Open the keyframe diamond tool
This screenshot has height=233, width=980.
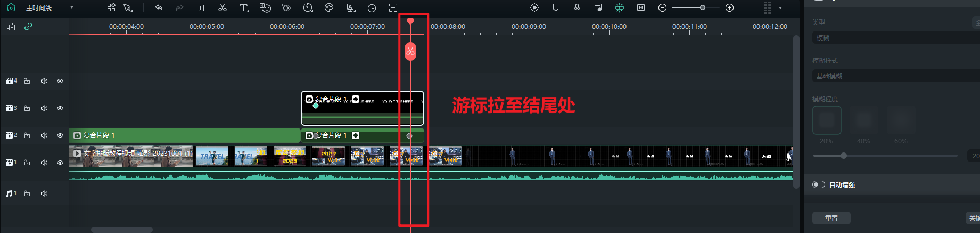point(286,7)
